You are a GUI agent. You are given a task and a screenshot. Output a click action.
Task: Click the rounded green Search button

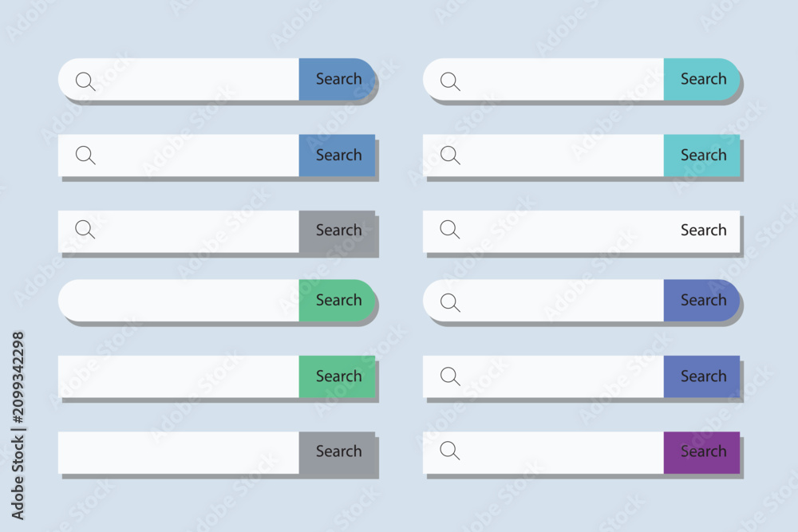click(337, 300)
